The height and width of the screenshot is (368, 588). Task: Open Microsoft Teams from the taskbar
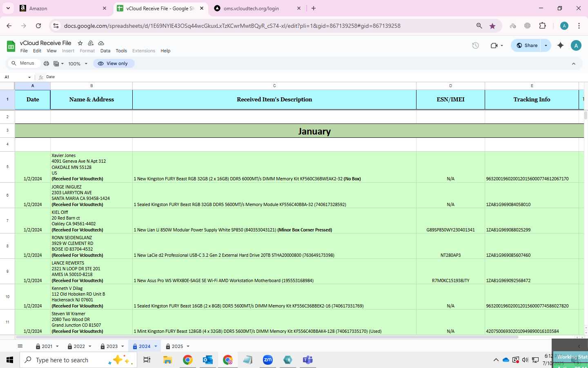tap(307, 360)
